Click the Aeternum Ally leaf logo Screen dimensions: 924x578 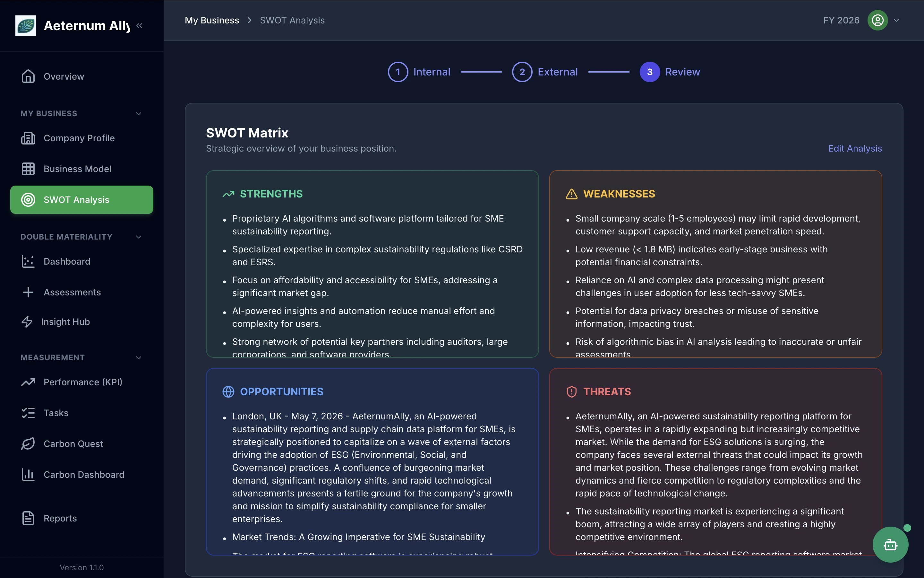coord(26,26)
